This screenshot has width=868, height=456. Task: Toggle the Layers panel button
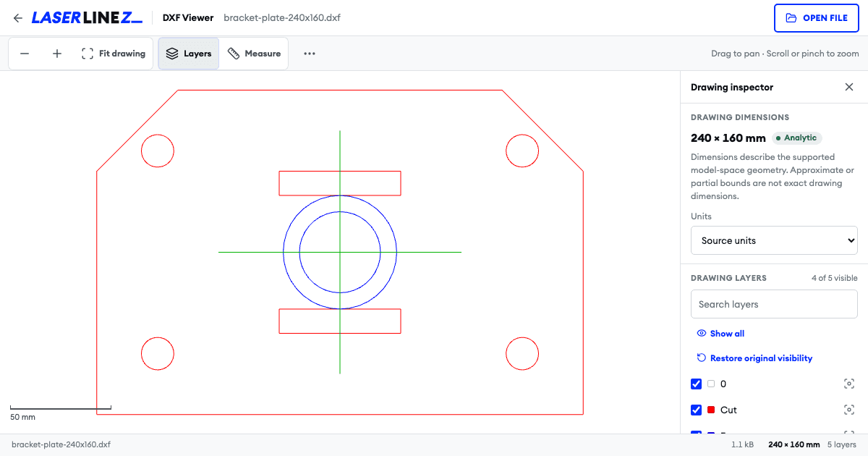click(189, 54)
